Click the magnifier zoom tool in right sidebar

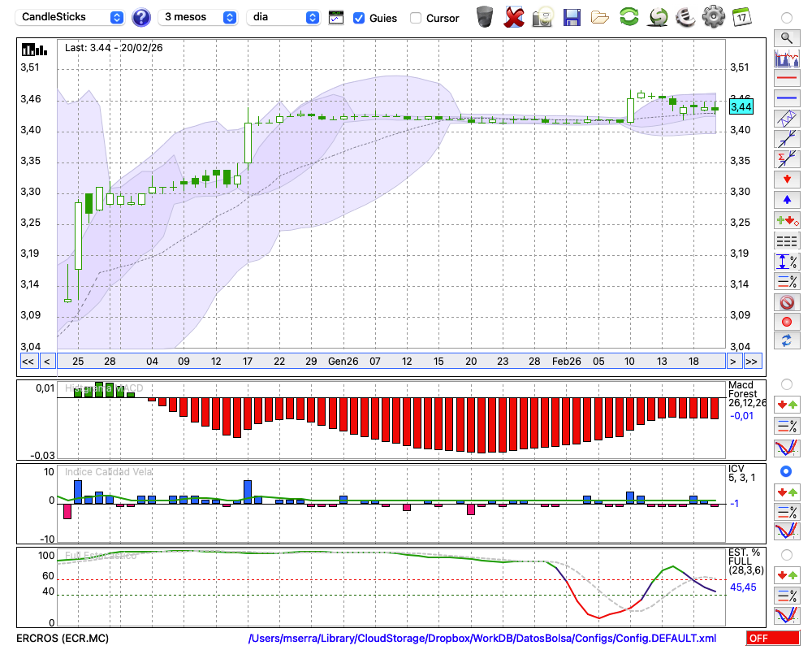point(786,37)
